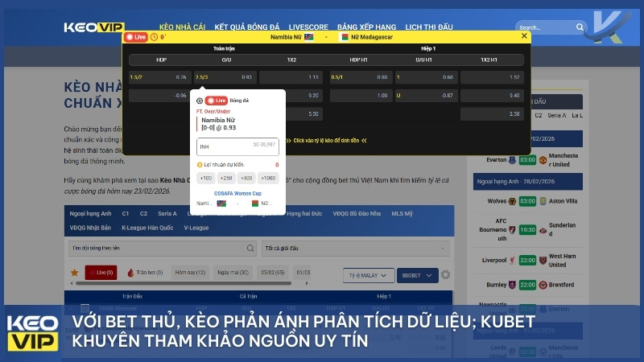Image resolution: width=644 pixels, height=362 pixels.
Task: Click the star favorites icon
Action: click(x=74, y=273)
